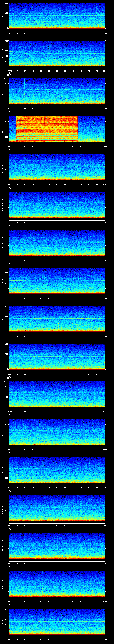Viewport: 114px width, 644px height.
Task: Click the spectrogram panel starting at 7:36:00
Action: 57,280
